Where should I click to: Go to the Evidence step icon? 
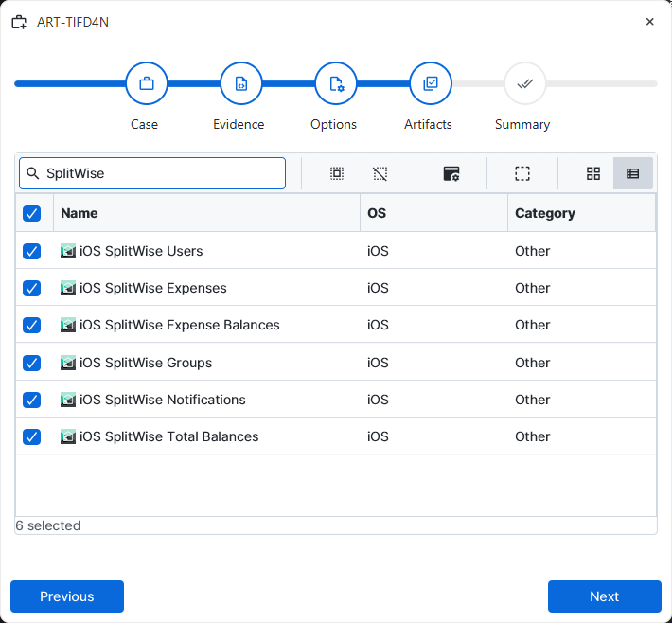241,83
